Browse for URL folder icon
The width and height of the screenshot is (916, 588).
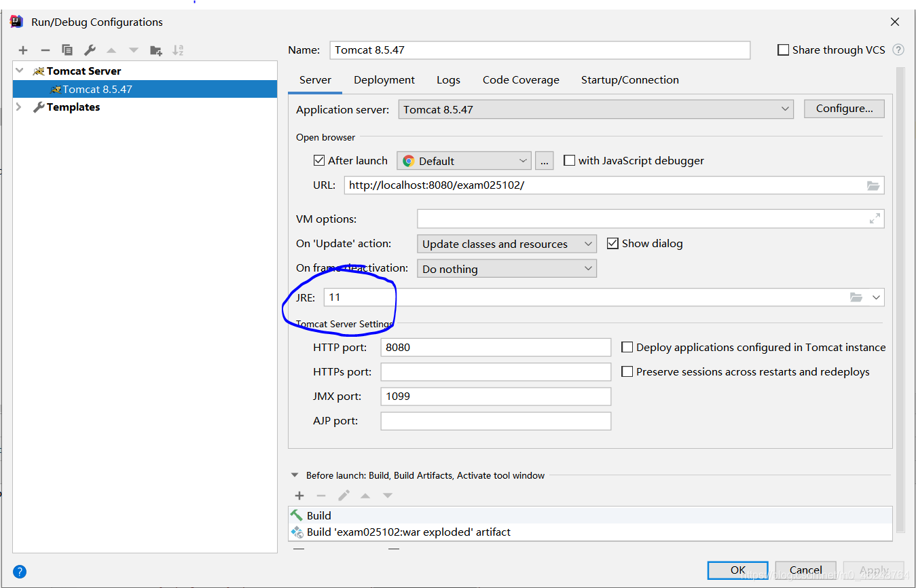tap(873, 185)
